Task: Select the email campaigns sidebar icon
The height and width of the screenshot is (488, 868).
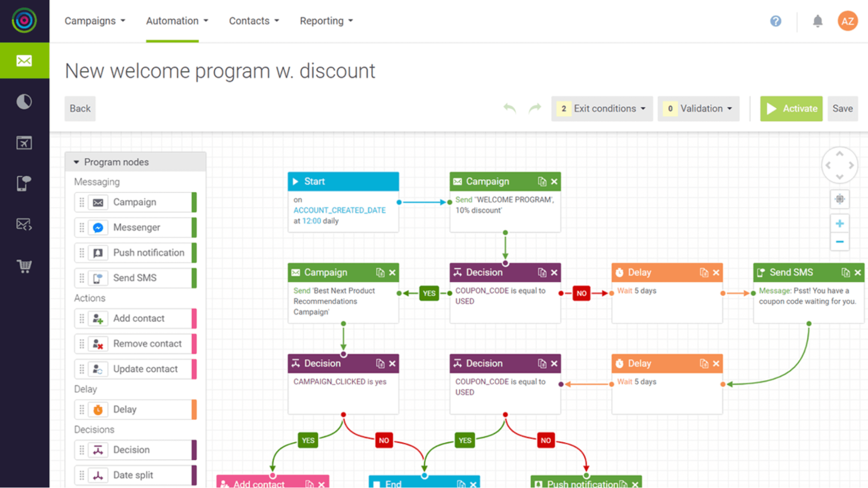Action: tap(24, 60)
